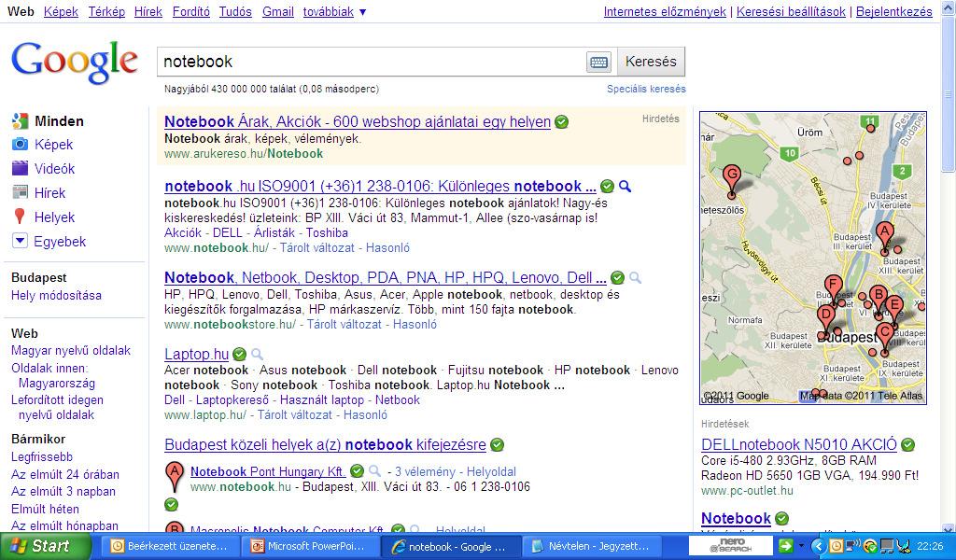Switch to Microsoft PowerPoint taskbar button
Viewport: 956px width, 560px height.
pyautogui.click(x=312, y=546)
